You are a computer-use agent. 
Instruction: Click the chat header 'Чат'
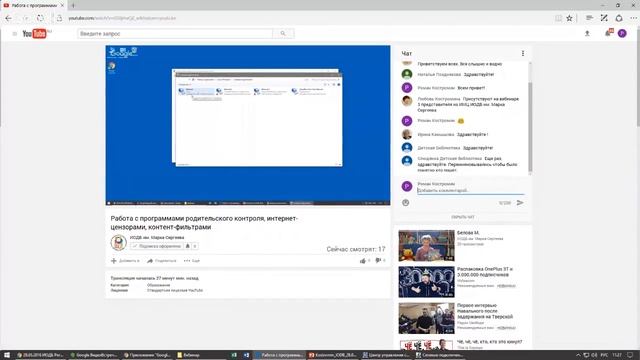[x=407, y=53]
